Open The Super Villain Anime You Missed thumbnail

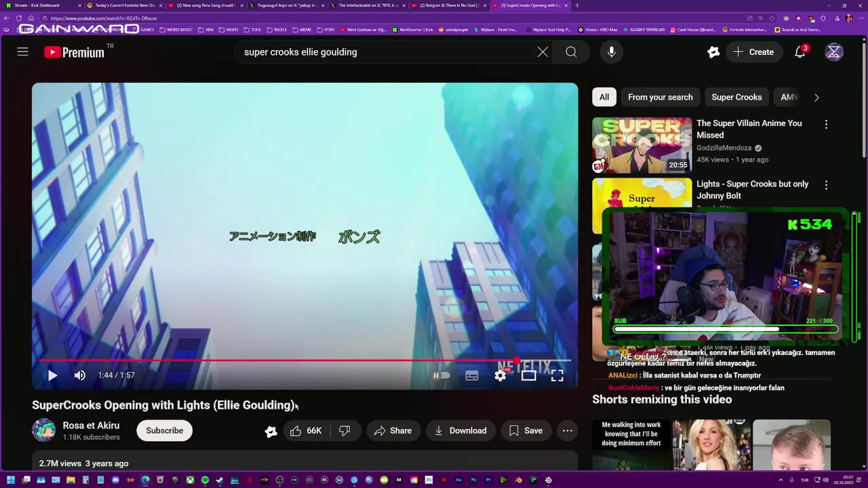[x=642, y=145]
